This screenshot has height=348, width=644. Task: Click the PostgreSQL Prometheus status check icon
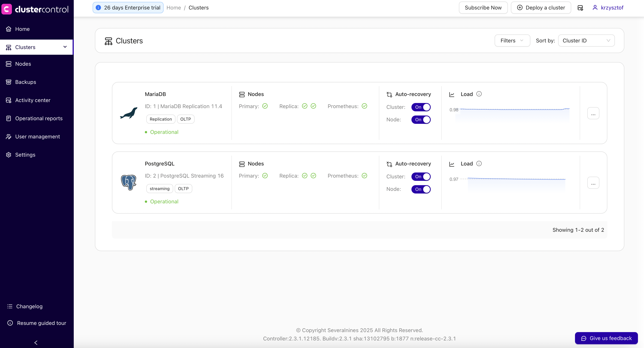[x=365, y=176]
